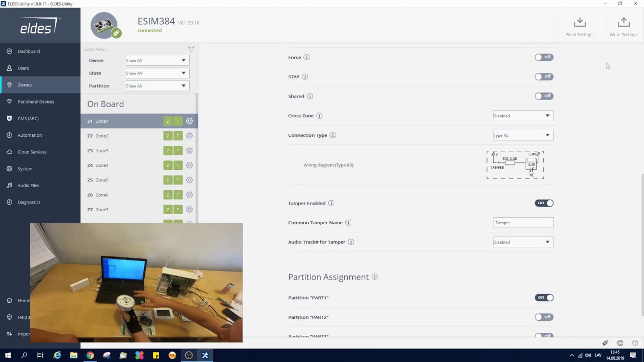This screenshot has height=362, width=644.
Task: Open the Audio Track# for Tamper dropdown
Action: (x=523, y=242)
